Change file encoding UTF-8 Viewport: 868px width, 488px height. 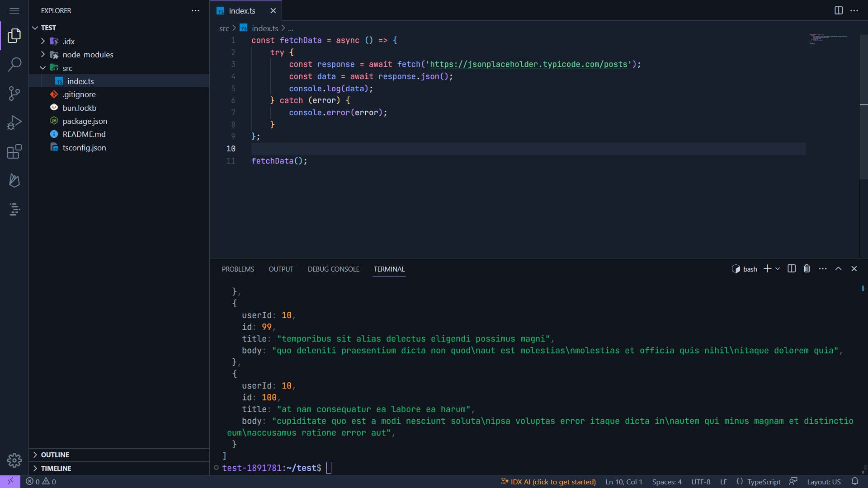click(701, 482)
